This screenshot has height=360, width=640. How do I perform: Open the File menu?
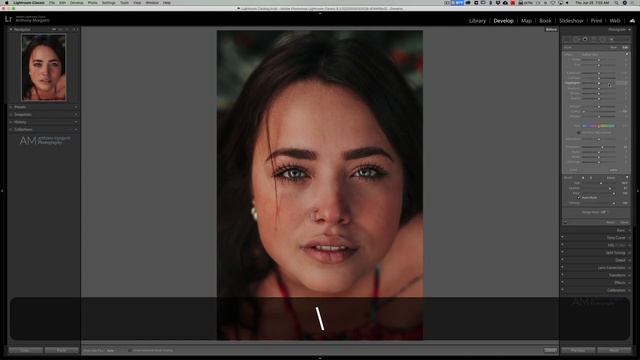pyautogui.click(x=52, y=2)
